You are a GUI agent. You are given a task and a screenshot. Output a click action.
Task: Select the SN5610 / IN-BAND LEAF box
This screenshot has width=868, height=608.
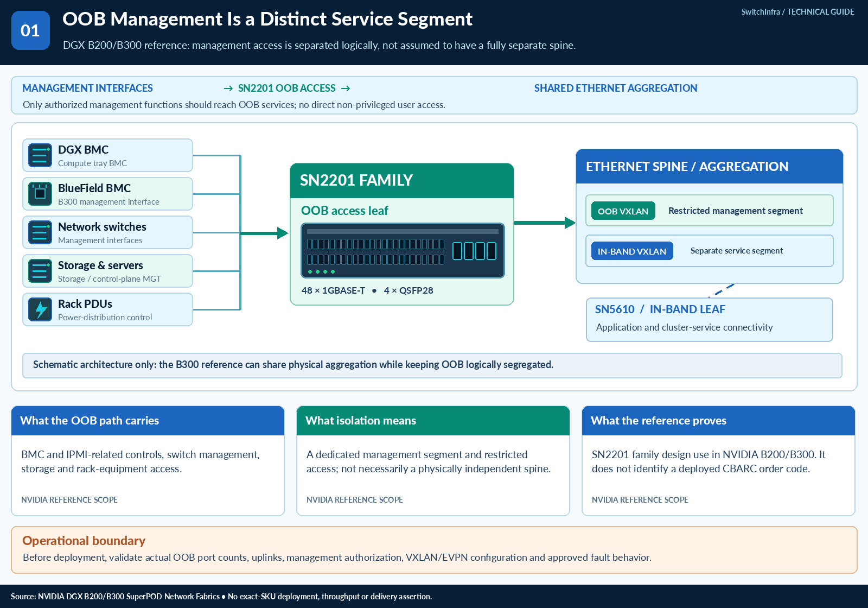(x=710, y=320)
